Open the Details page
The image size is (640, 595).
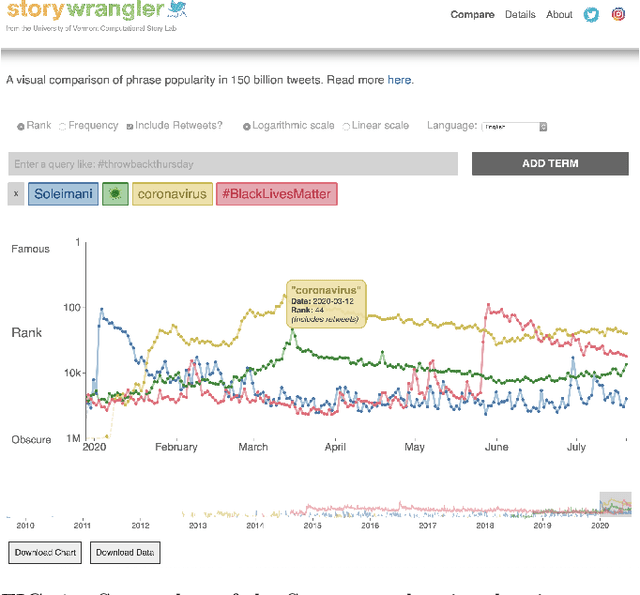coord(520,15)
